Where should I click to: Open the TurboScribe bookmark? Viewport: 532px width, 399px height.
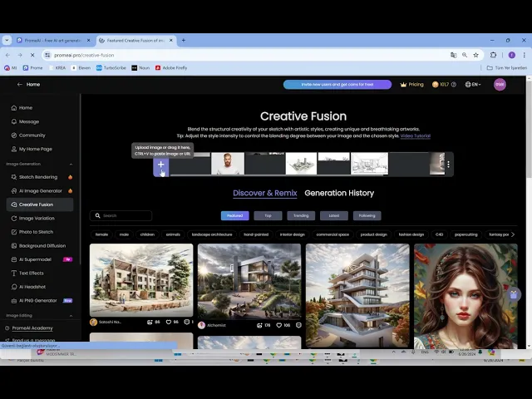coord(111,68)
